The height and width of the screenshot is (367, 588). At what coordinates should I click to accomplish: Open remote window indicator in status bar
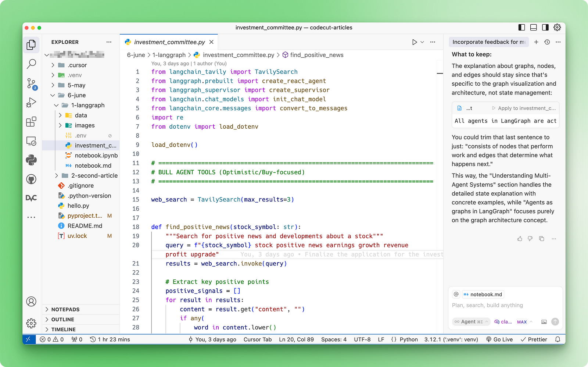[29, 339]
